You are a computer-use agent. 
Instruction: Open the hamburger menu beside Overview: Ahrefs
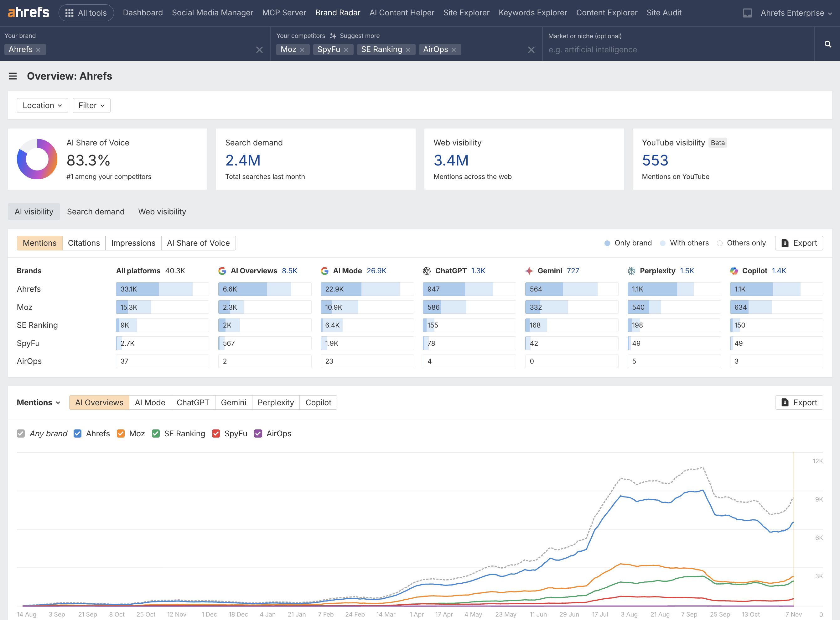tap(13, 76)
